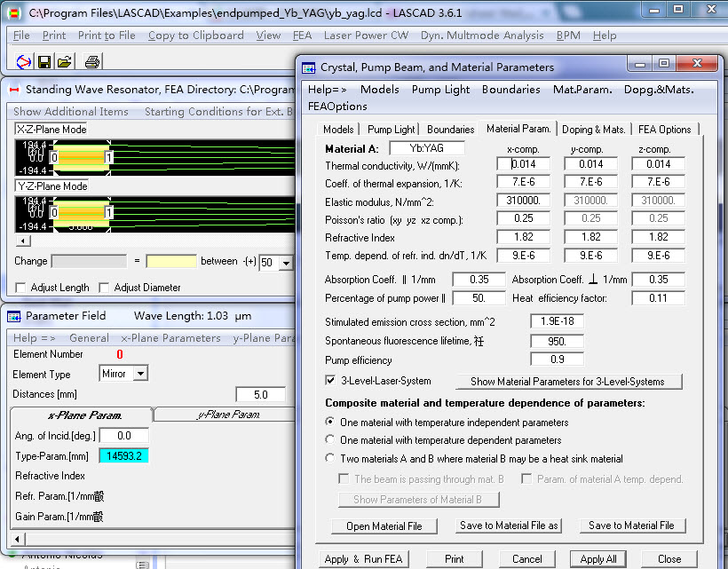Viewport: 728px width, 569px height.
Task: Click the LASCAD application title bar icon
Action: click(x=15, y=13)
